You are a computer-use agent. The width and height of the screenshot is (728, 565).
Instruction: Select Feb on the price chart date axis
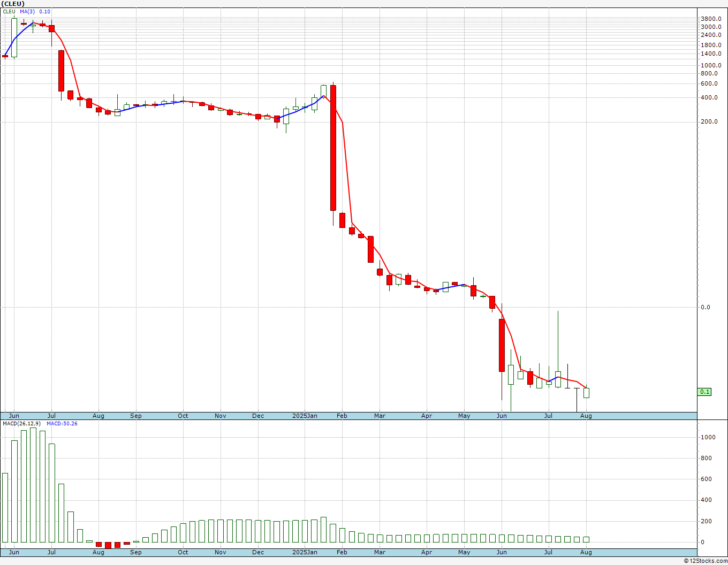(342, 416)
